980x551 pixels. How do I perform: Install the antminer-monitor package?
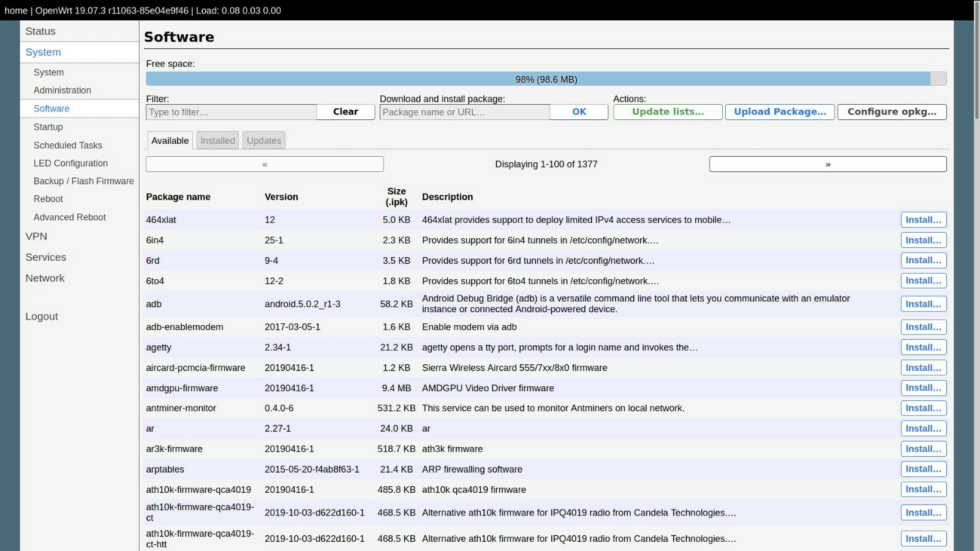coord(924,408)
